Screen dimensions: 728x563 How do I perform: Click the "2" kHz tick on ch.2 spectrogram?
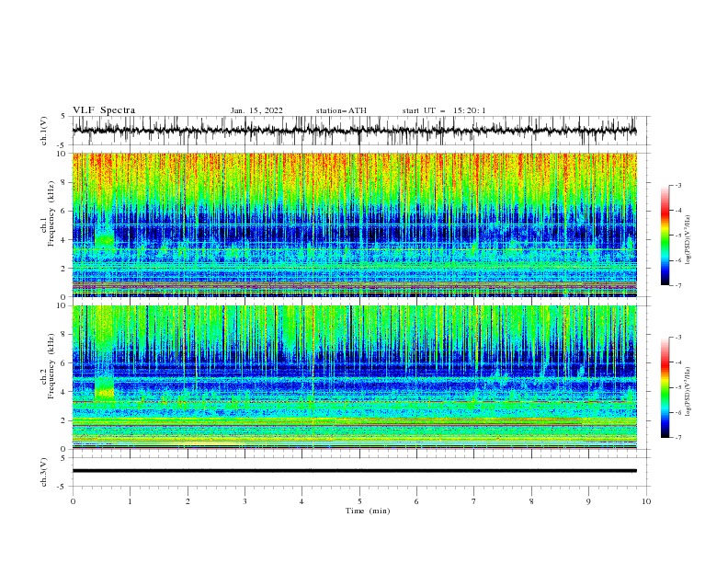pos(63,420)
